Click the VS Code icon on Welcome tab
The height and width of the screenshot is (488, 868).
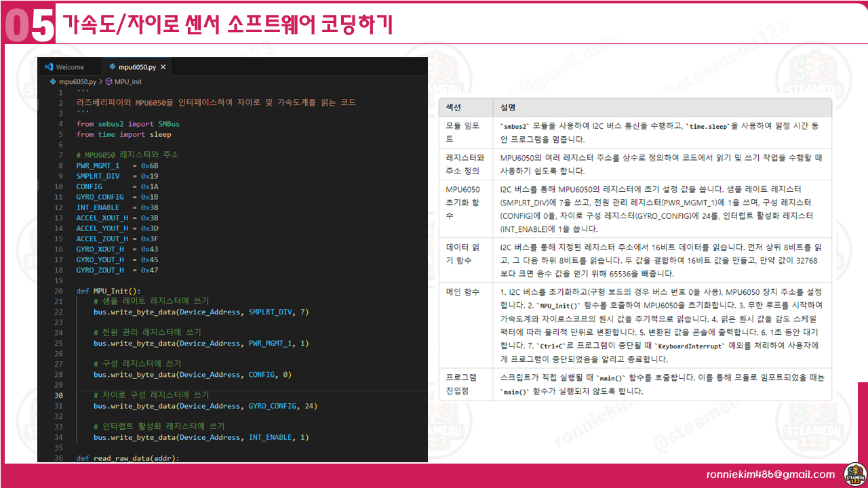(x=49, y=67)
